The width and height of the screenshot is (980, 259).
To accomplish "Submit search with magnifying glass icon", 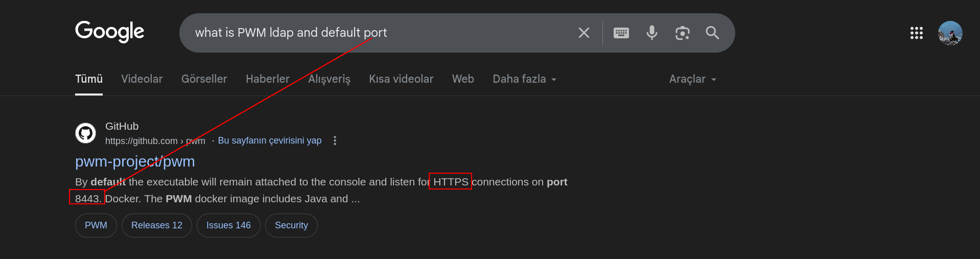I will click(x=712, y=33).
